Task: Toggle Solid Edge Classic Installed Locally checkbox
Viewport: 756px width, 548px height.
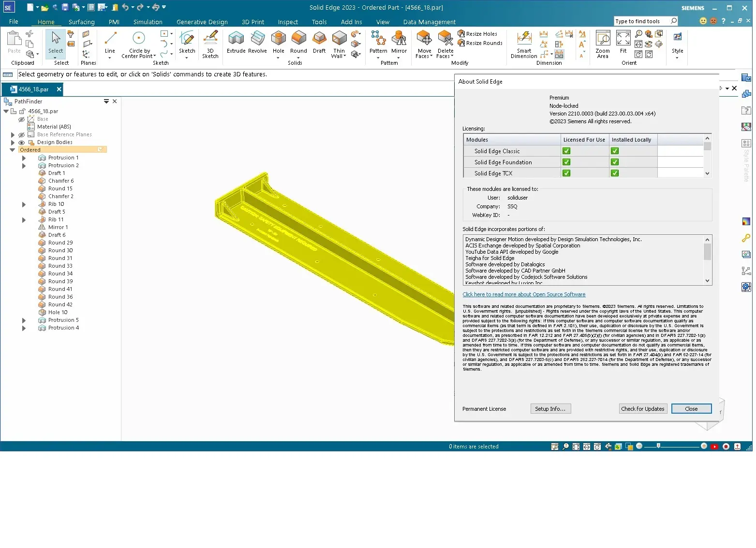Action: (x=615, y=151)
